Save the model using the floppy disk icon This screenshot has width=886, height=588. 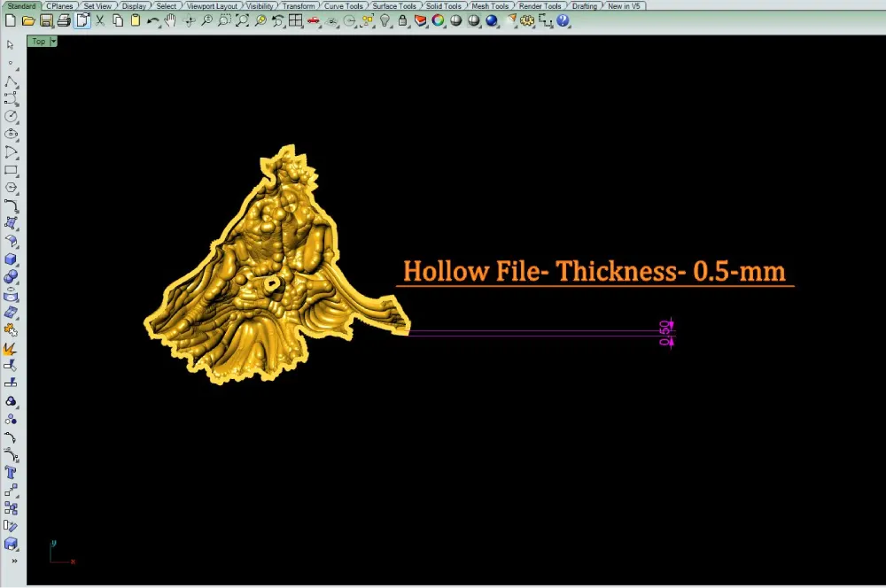click(46, 21)
